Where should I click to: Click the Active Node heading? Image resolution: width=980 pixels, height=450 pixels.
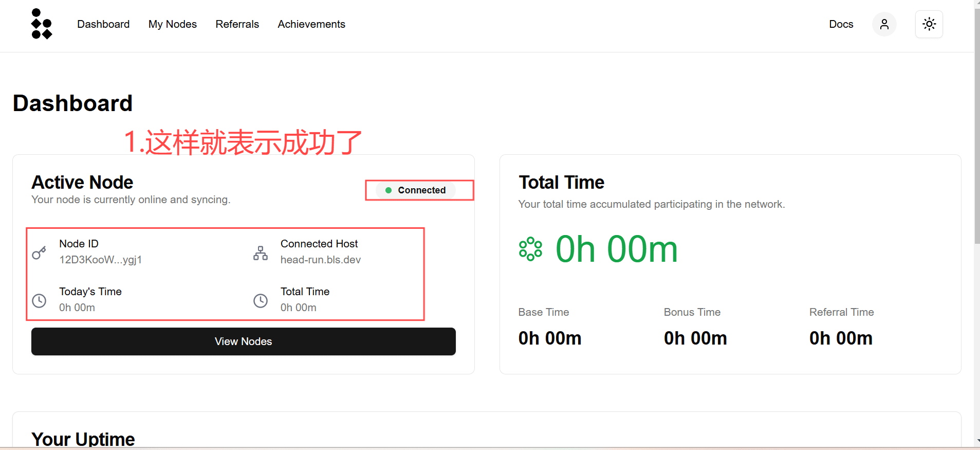tap(82, 183)
